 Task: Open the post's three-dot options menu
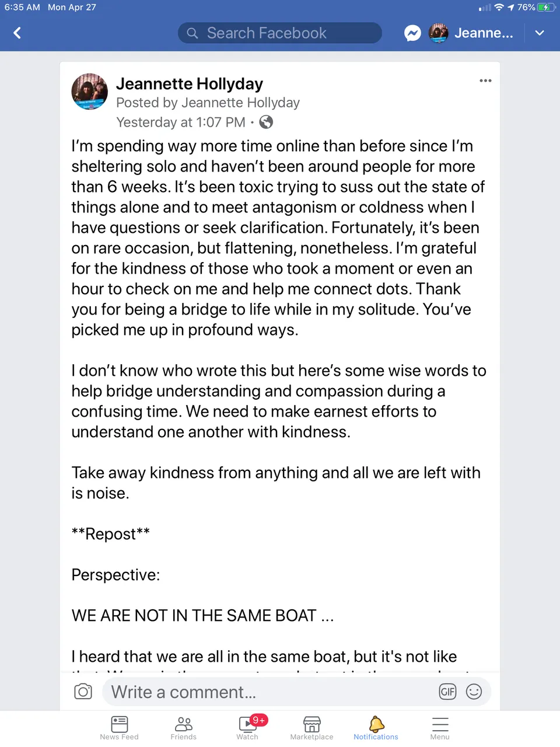point(485,81)
